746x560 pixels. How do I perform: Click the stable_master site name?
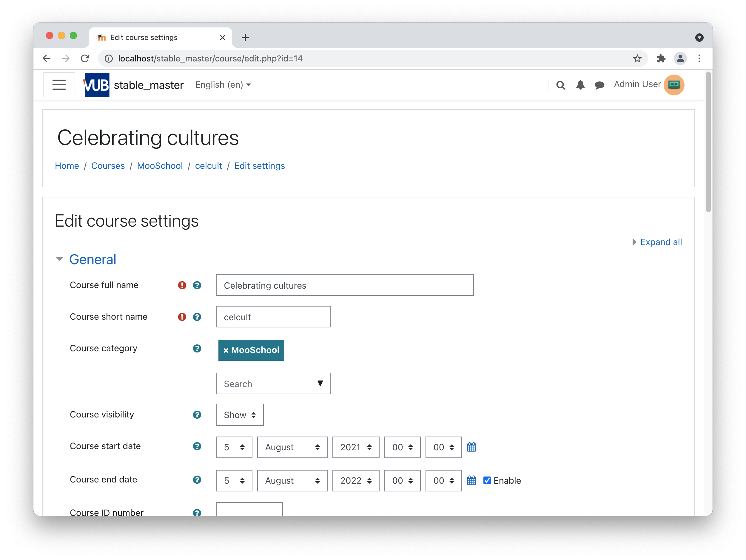coord(149,85)
